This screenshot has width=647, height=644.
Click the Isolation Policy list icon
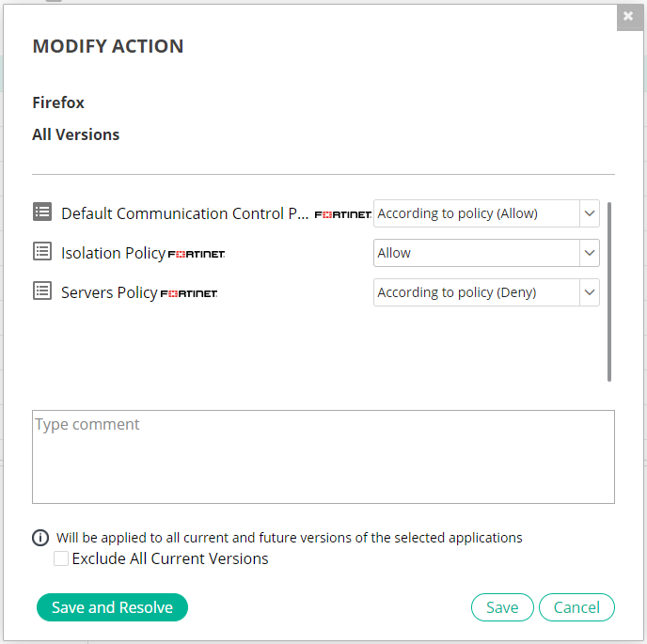(42, 252)
